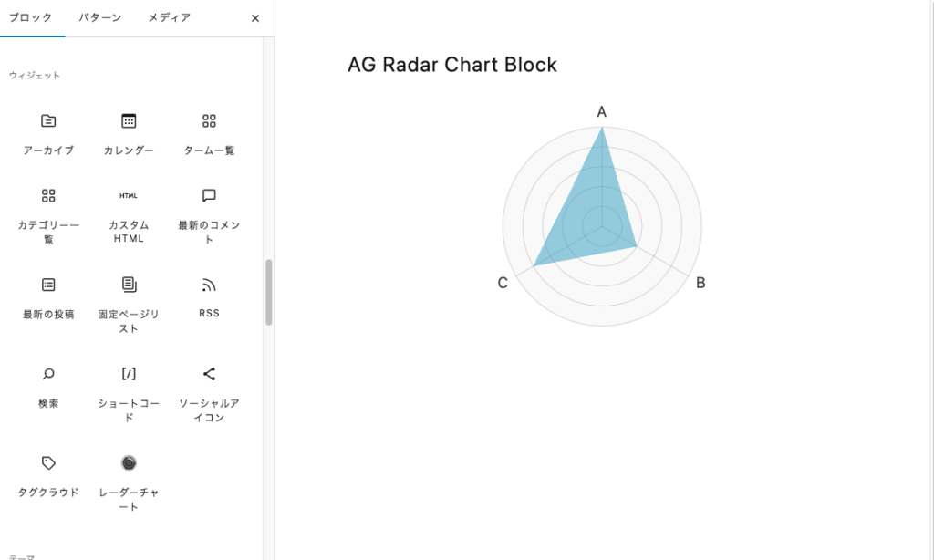
Task: Insert the Archive (アーカイブ) block
Action: tap(48, 132)
